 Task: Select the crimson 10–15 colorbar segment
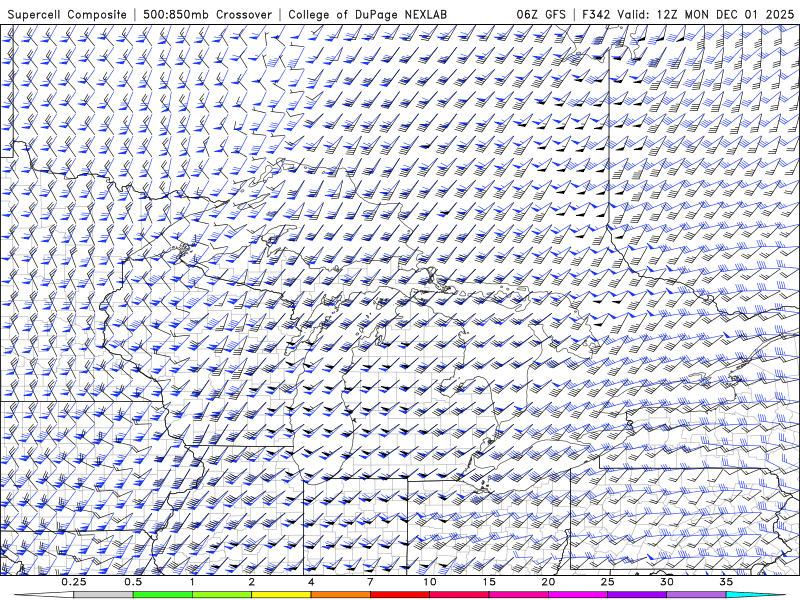459,595
